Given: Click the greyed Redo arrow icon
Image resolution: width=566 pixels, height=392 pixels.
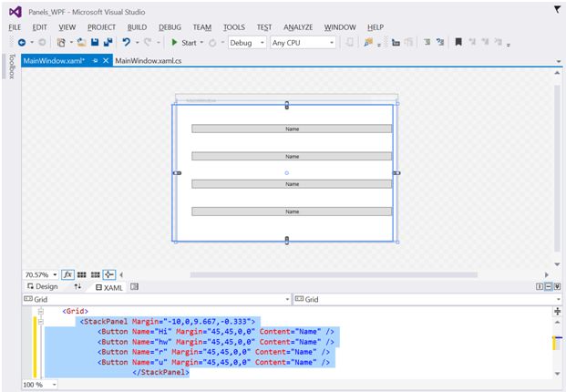Looking at the screenshot, I should point(148,42).
